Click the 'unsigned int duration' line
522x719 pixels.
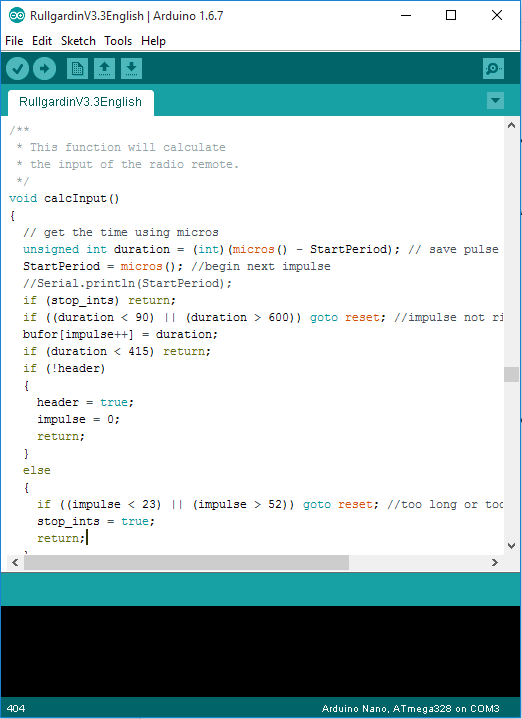261,249
